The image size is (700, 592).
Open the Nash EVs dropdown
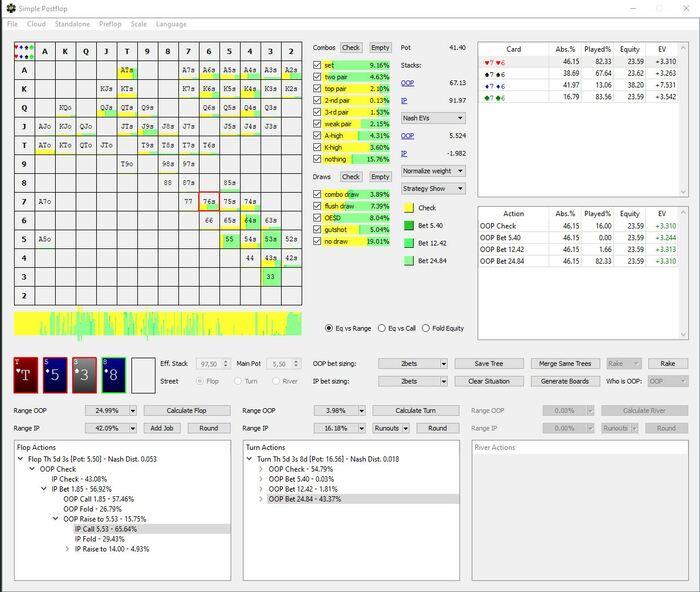click(434, 118)
